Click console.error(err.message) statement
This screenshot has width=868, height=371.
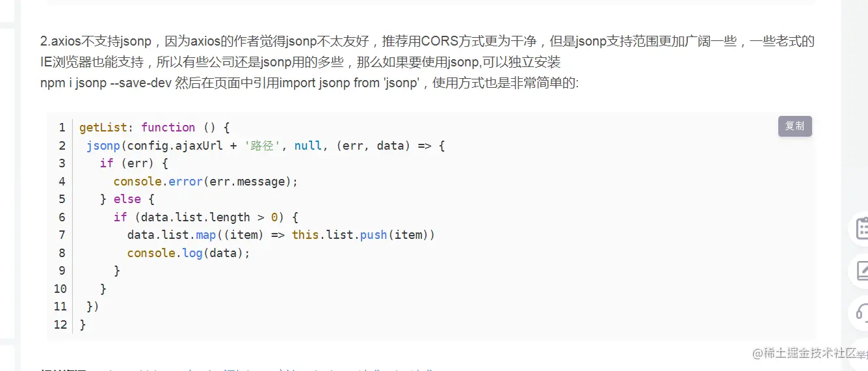(205, 182)
